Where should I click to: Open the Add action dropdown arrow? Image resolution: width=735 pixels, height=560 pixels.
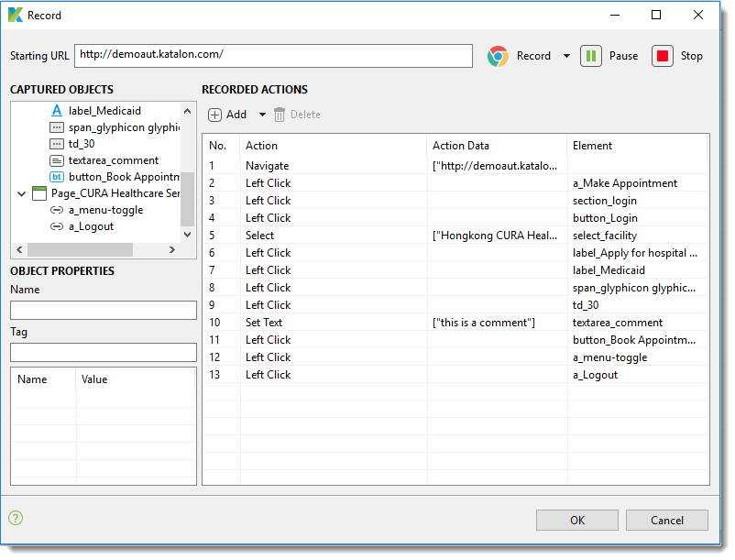pyautogui.click(x=262, y=115)
